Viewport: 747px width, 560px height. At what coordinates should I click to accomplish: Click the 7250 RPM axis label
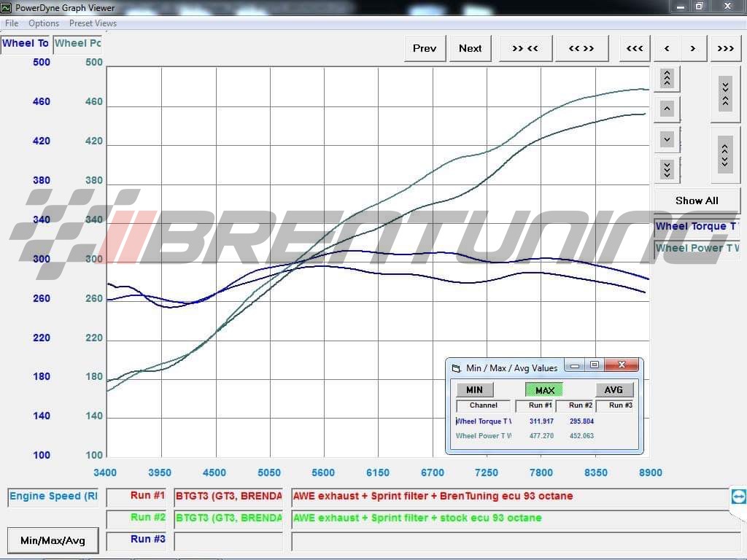click(x=487, y=472)
